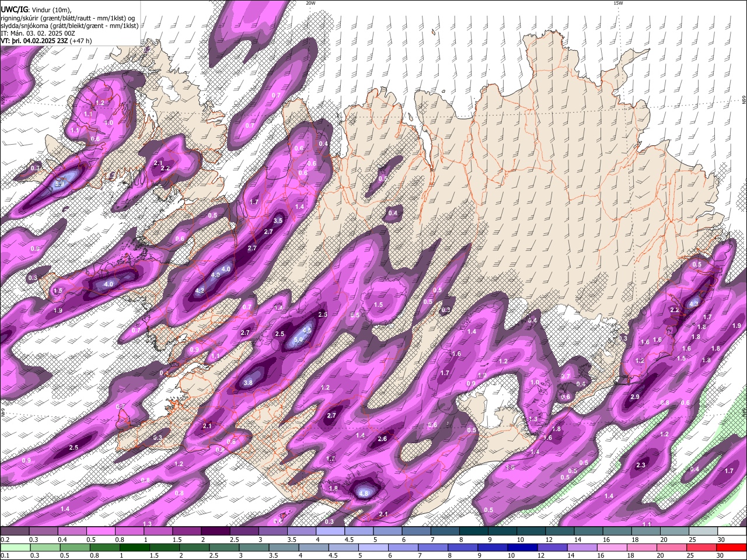This screenshot has height=560, width=747.
Task: Click the periwinkle swatch between 6 and 7, bottom scale
Action: pyautogui.click(x=402, y=547)
